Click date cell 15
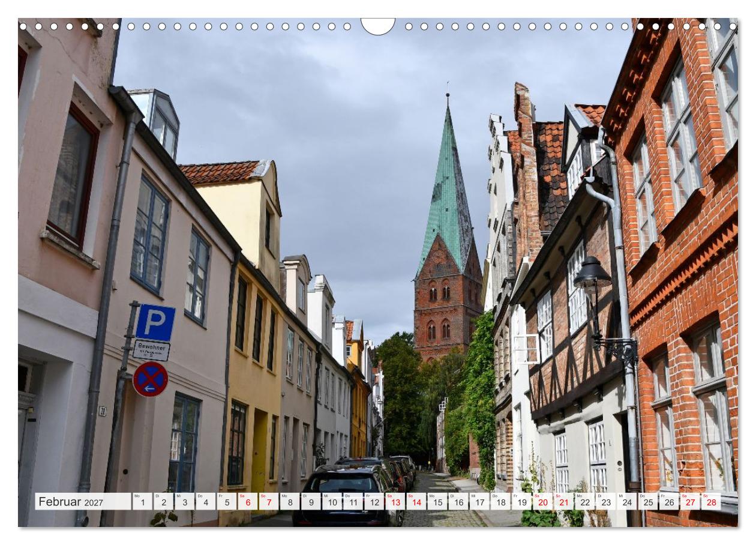This screenshot has width=756, height=545. tap(437, 502)
